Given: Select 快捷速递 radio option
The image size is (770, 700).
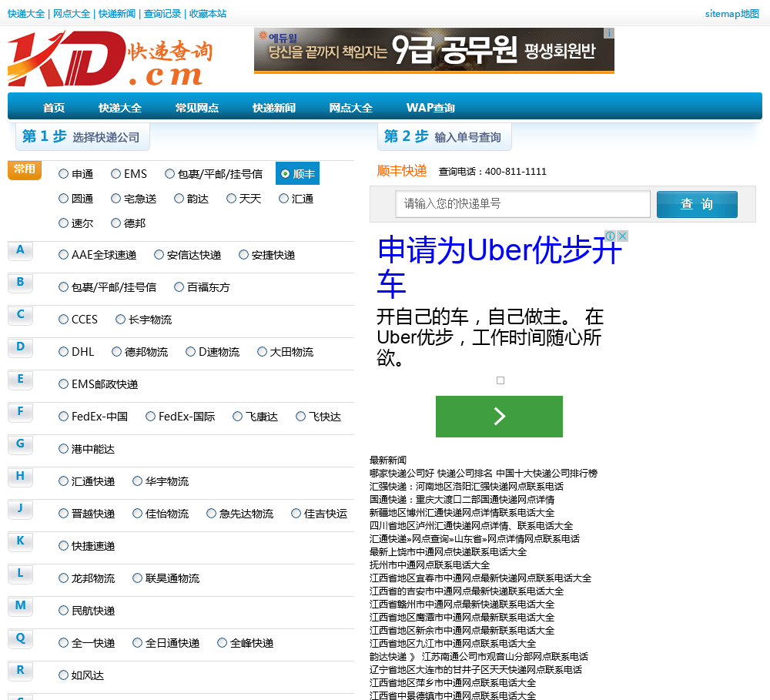Looking at the screenshot, I should pyautogui.click(x=63, y=546).
